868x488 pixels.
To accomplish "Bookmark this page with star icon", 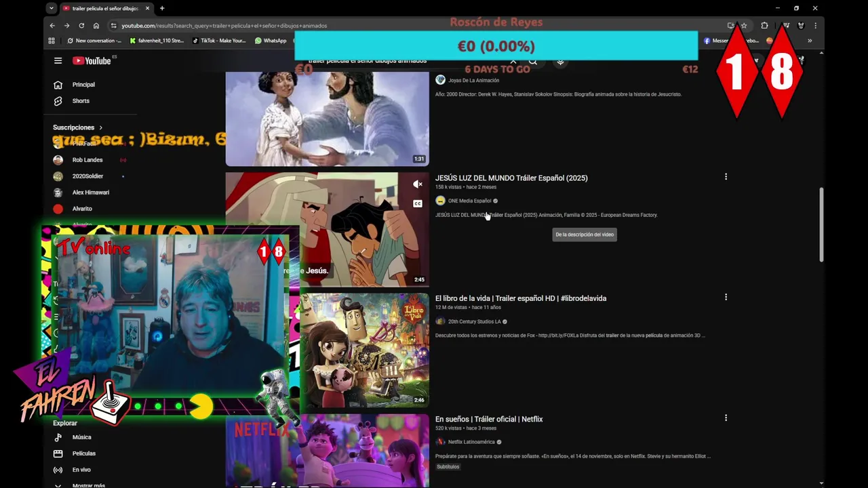I will 744,26.
